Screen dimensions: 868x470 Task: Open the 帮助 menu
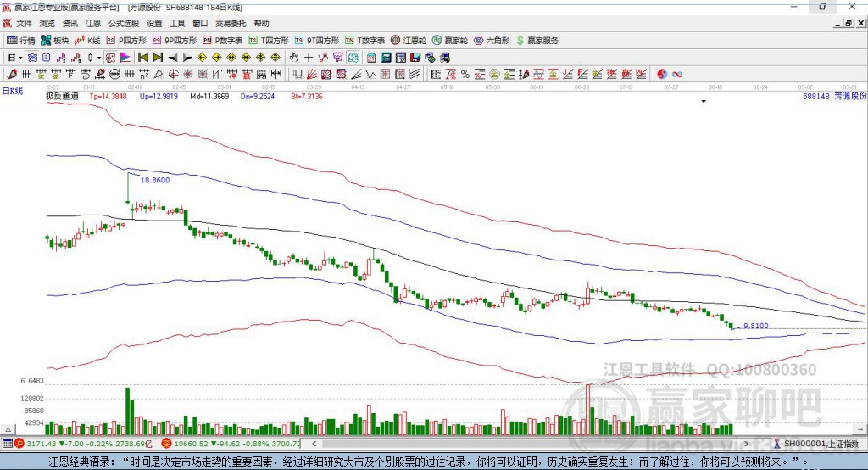pos(261,23)
